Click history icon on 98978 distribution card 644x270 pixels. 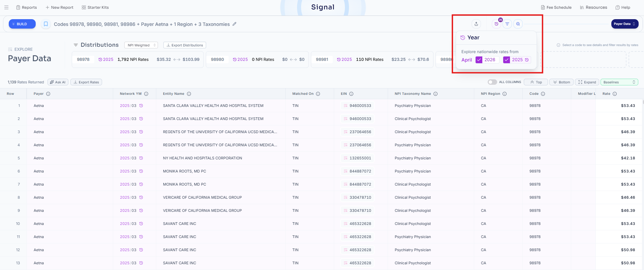click(100, 60)
